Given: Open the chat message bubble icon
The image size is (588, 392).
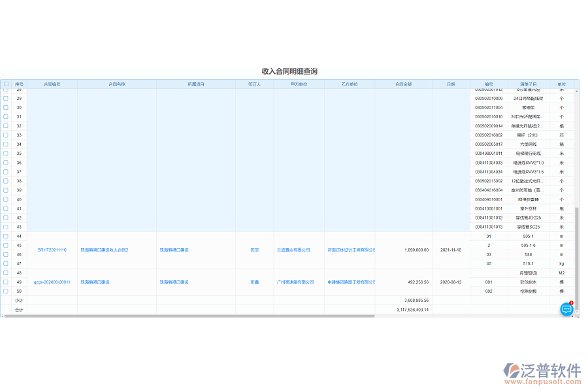Looking at the screenshot, I should pyautogui.click(x=566, y=310).
